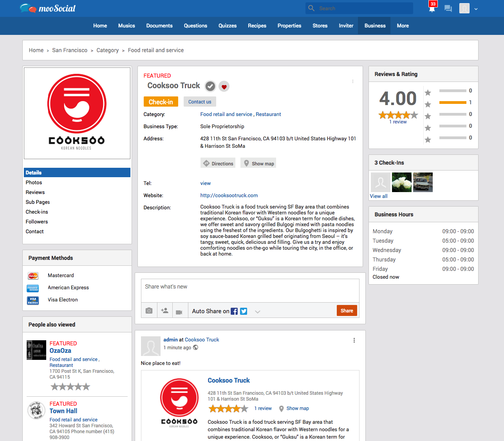504x441 pixels.
Task: Open the Home nav menu
Action: point(100,25)
